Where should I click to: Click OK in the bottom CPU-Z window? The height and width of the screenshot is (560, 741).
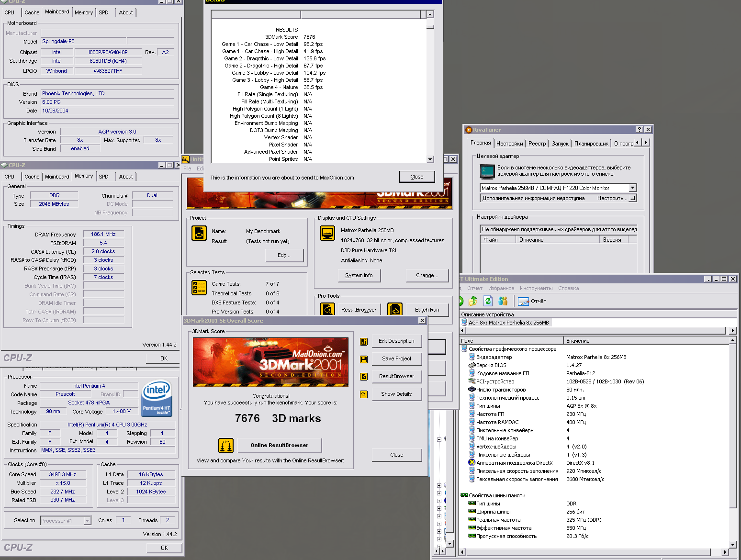click(x=164, y=548)
